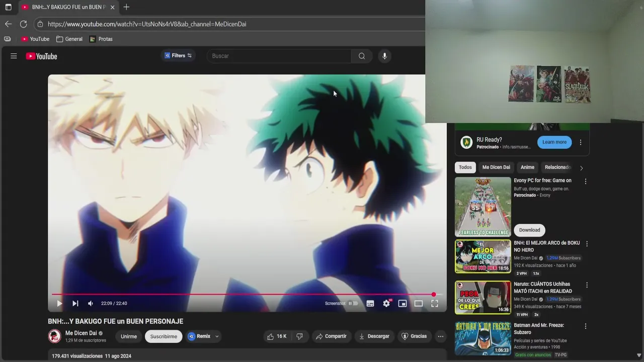Open Me Dicen Dai channel avatar
644x362 pixels.
(x=54, y=336)
